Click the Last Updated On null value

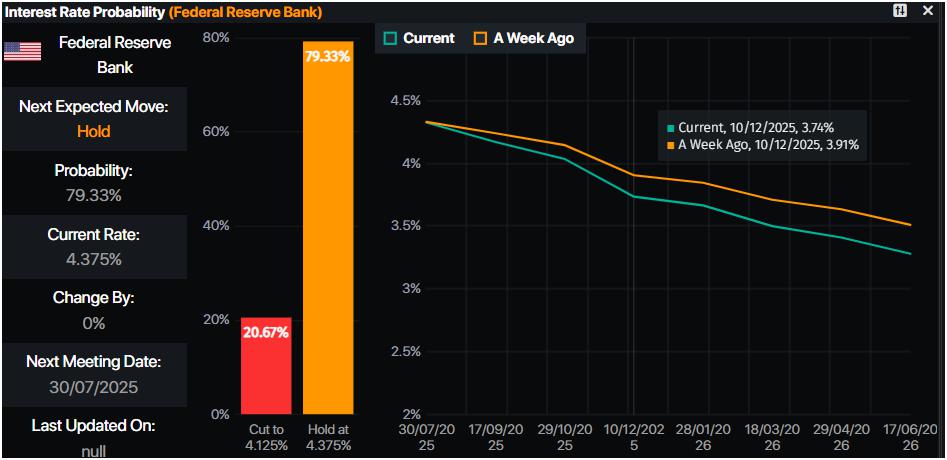pyautogui.click(x=94, y=451)
